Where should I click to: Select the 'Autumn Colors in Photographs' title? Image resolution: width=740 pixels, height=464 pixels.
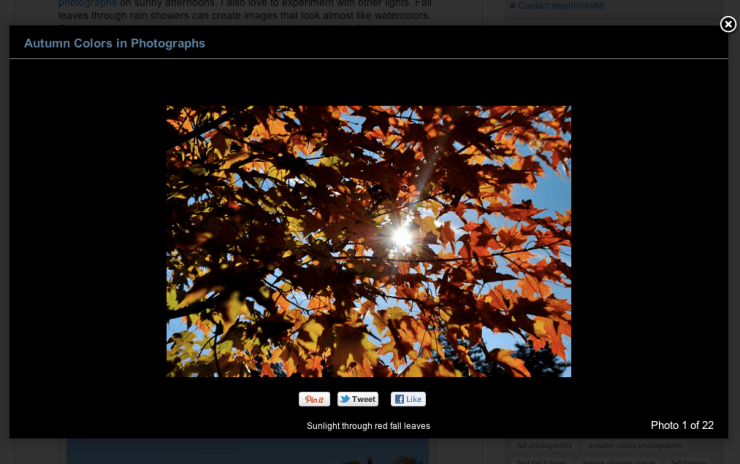[114, 44]
